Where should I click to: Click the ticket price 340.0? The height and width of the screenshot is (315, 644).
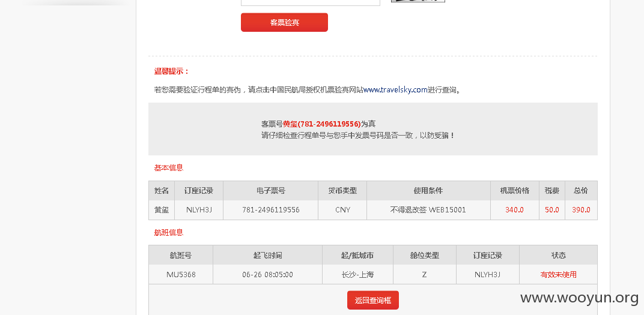(x=515, y=210)
